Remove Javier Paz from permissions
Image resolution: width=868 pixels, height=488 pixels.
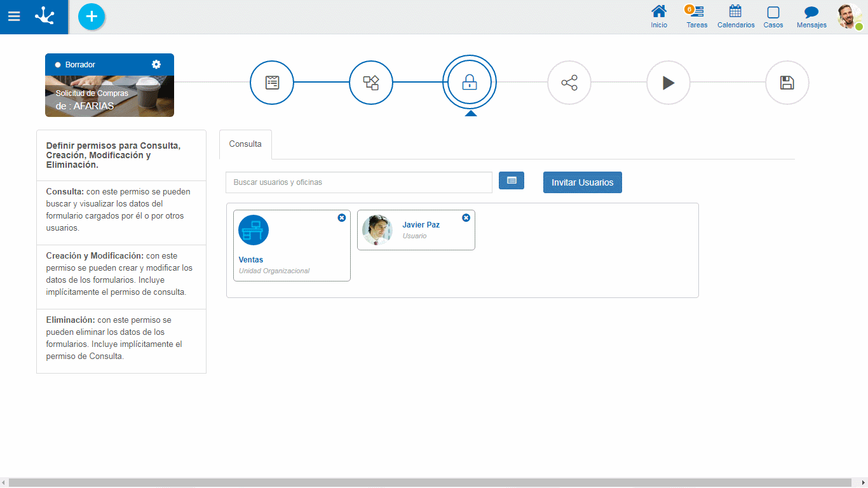coord(466,217)
